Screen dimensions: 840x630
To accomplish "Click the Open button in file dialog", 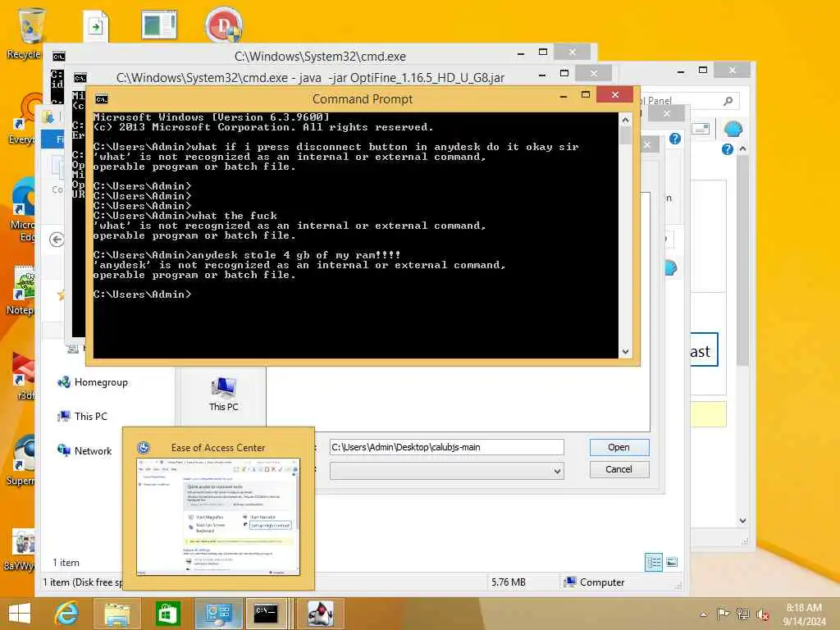I will 619,447.
